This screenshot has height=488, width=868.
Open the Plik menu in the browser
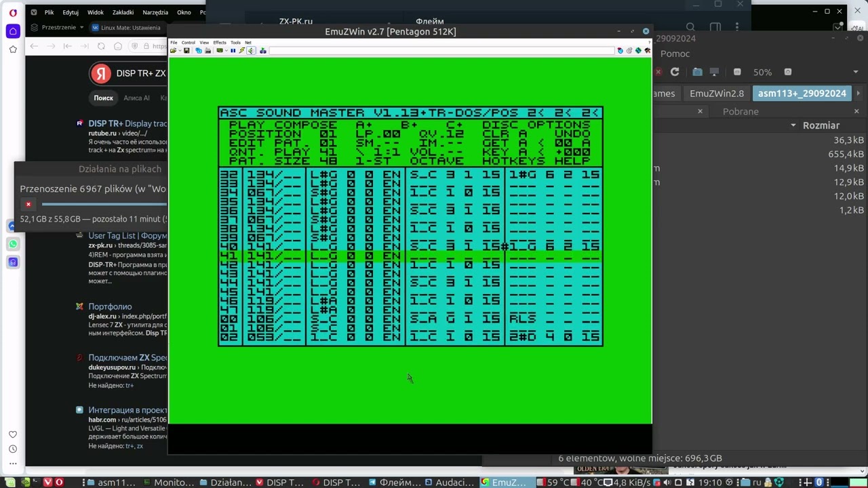(49, 12)
